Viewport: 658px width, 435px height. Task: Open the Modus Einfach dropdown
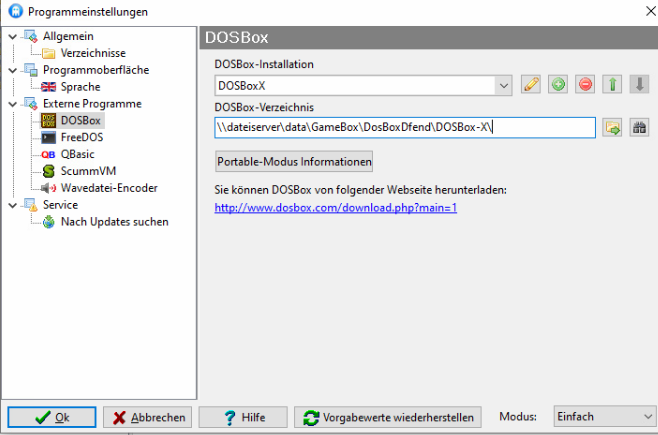pos(645,416)
